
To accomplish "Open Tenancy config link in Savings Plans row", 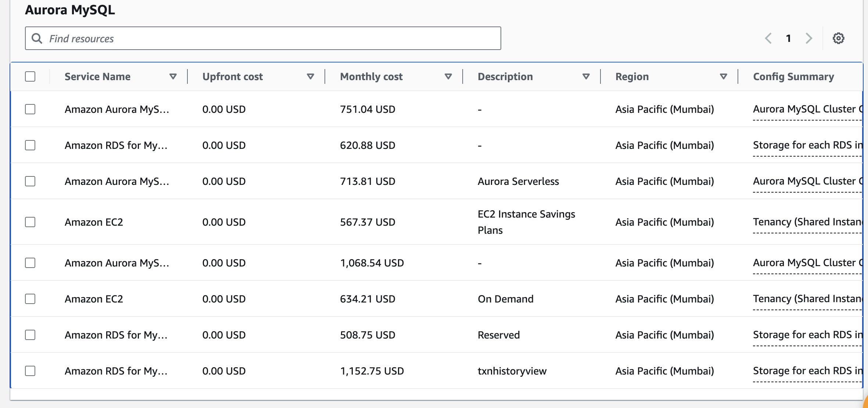I will (807, 222).
